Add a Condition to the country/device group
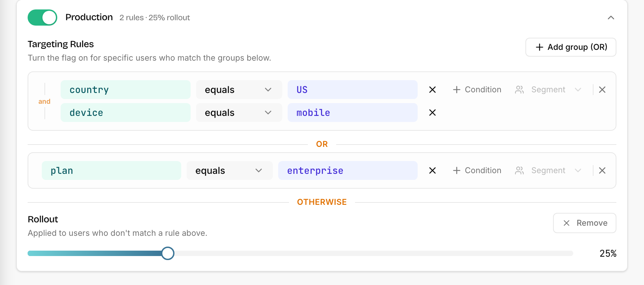The height and width of the screenshot is (285, 644). [x=477, y=90]
